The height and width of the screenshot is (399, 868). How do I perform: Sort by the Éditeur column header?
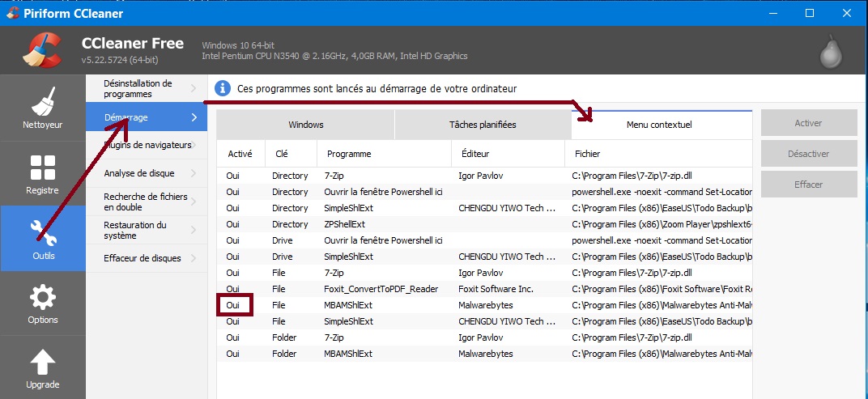pos(508,154)
